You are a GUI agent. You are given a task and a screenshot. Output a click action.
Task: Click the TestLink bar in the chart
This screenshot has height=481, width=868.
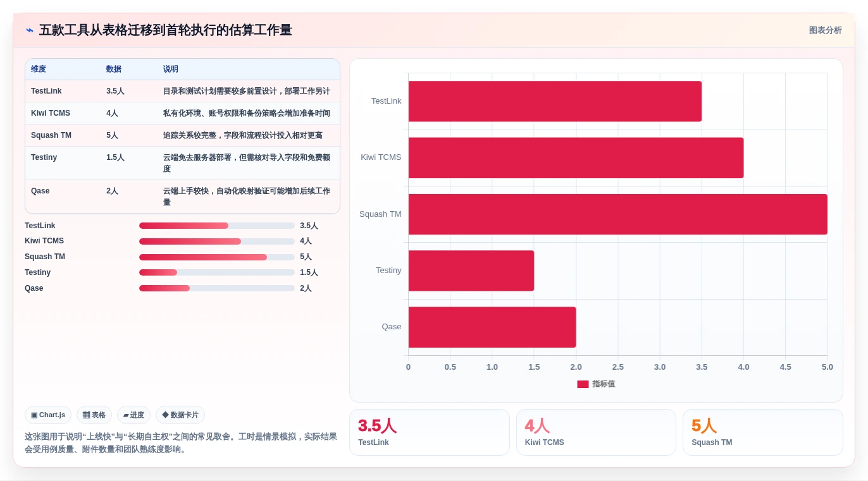[x=555, y=101]
